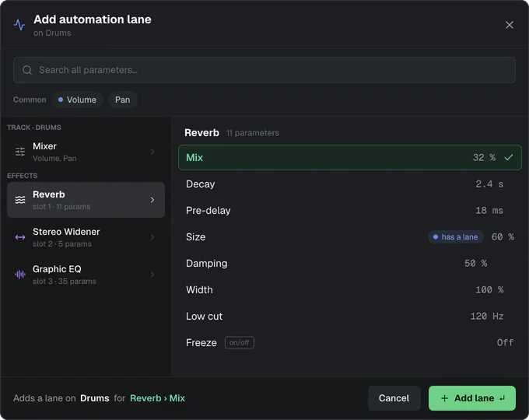Viewport: 529px width, 420px height.
Task: Select the Volume common chip
Action: pyautogui.click(x=77, y=100)
